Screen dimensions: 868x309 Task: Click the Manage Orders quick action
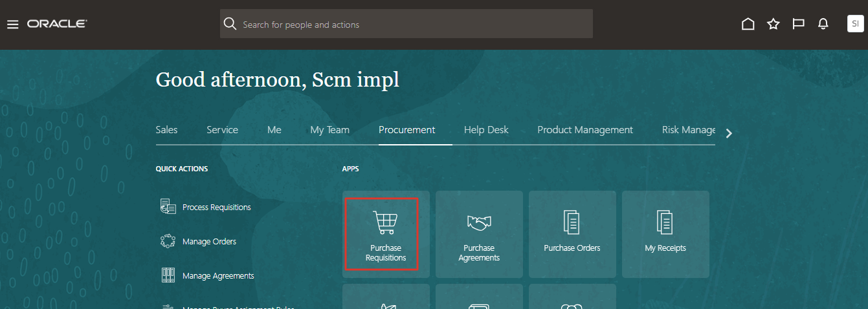[x=209, y=242]
